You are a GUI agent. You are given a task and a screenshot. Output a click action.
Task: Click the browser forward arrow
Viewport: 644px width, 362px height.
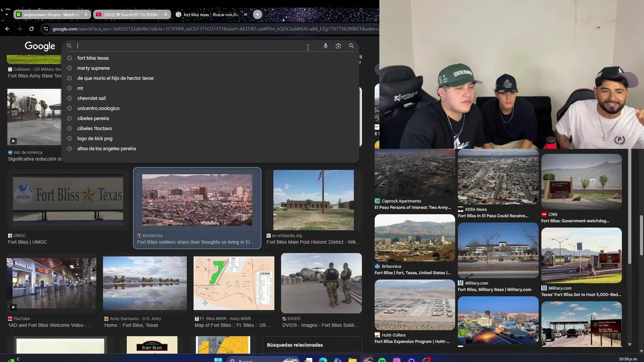(19, 29)
